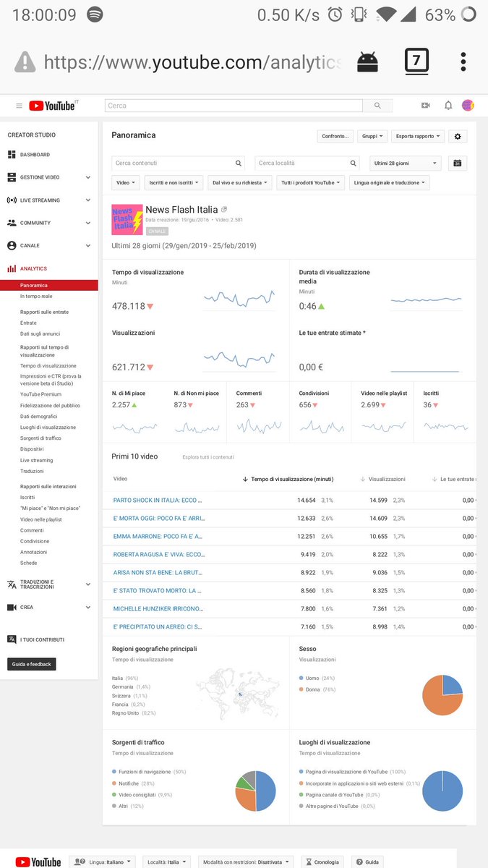
Task: Open footer Località: Italia dropdown
Action: [166, 861]
